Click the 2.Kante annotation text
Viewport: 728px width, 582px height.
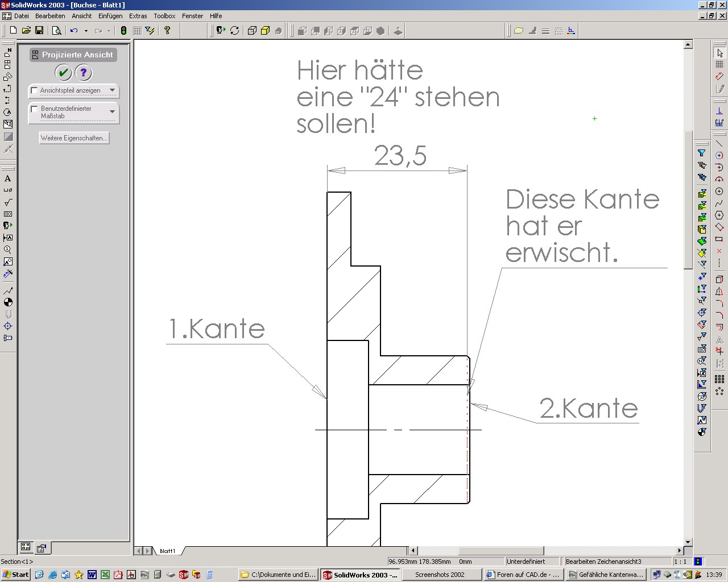click(589, 408)
